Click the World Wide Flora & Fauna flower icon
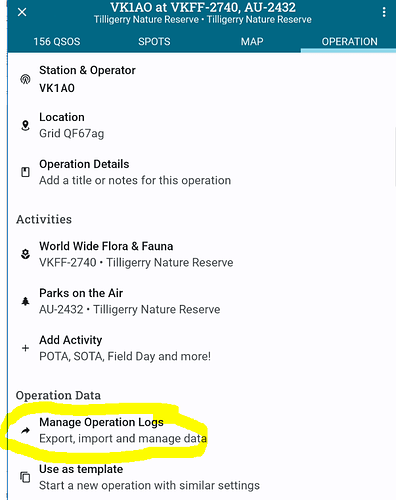The image size is (396, 500). pos(25,254)
